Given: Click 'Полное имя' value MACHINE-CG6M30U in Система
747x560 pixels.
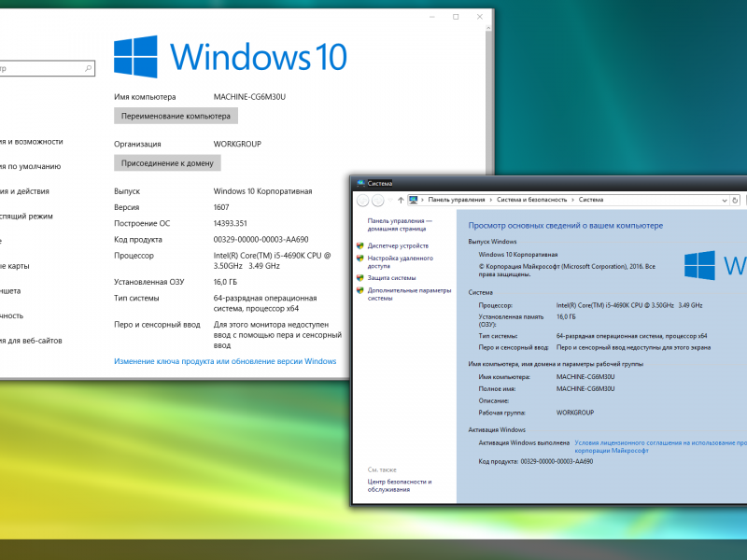Looking at the screenshot, I should point(585,388).
